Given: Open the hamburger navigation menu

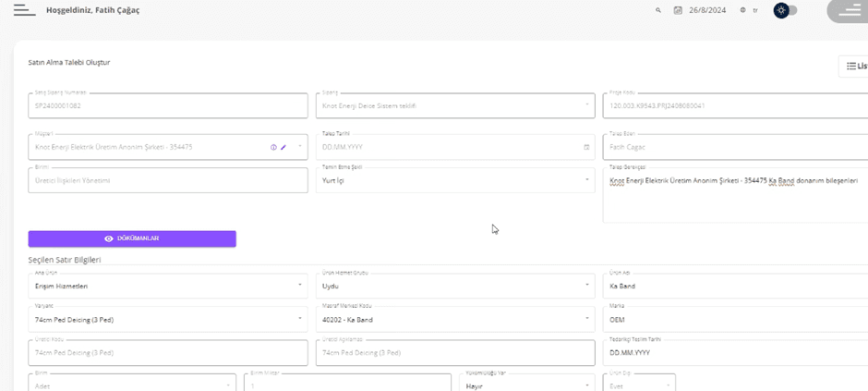Looking at the screenshot, I should tap(25, 10).
